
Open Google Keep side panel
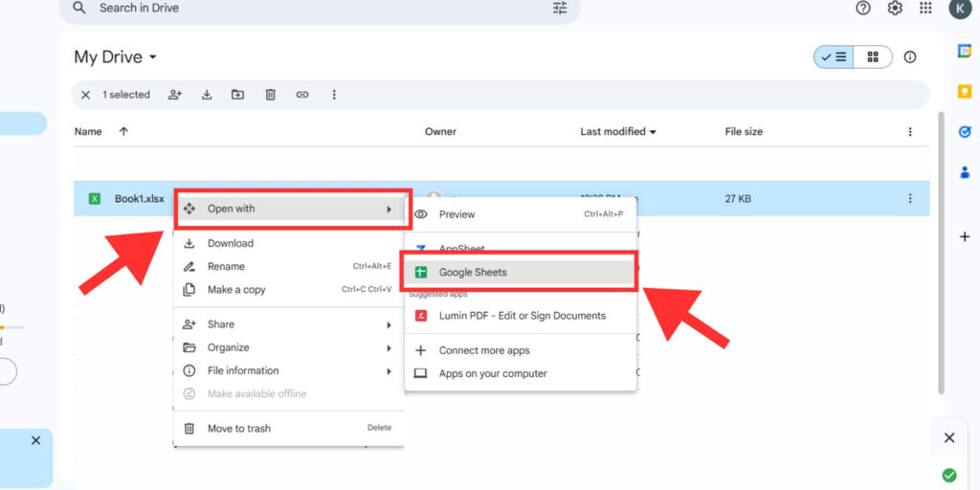click(965, 91)
